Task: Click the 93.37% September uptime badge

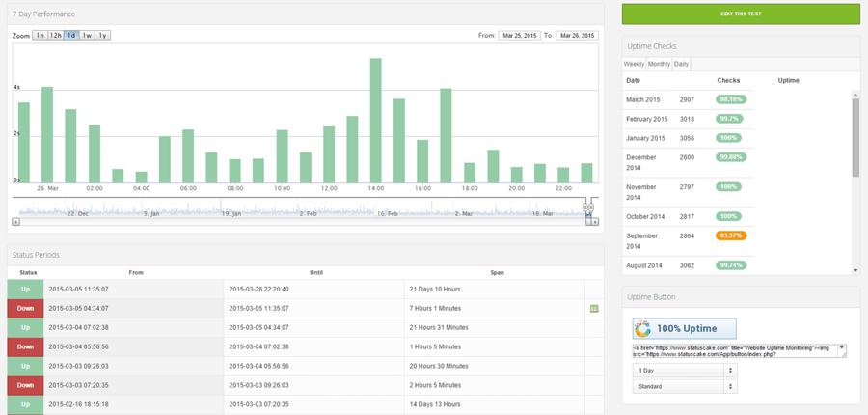Action: pyautogui.click(x=731, y=235)
